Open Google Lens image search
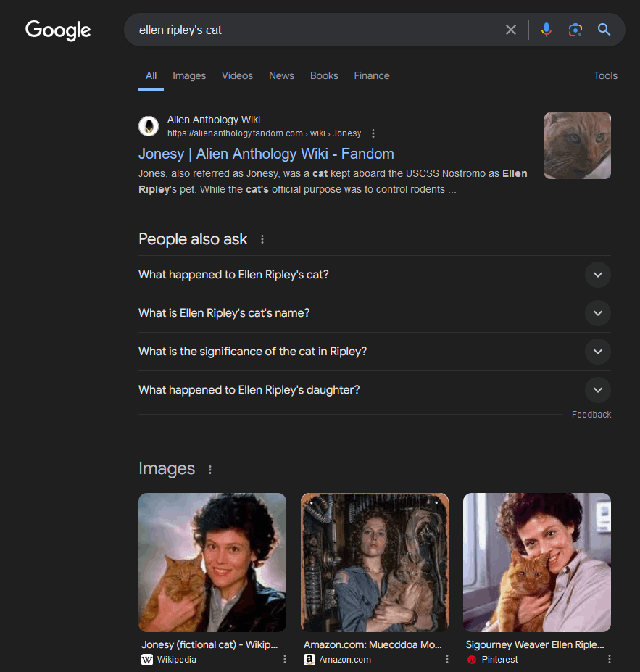Image resolution: width=640 pixels, height=672 pixels. click(x=575, y=30)
